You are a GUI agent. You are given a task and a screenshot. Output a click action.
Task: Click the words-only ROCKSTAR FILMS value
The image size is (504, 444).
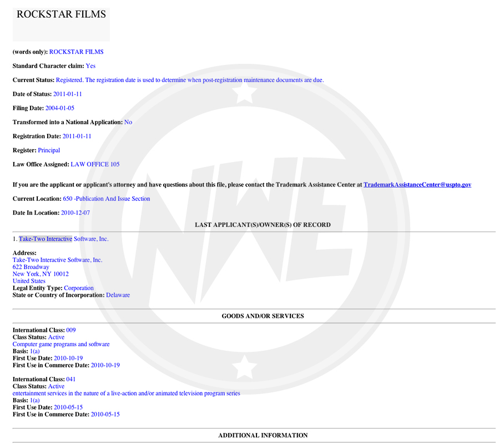coord(76,52)
